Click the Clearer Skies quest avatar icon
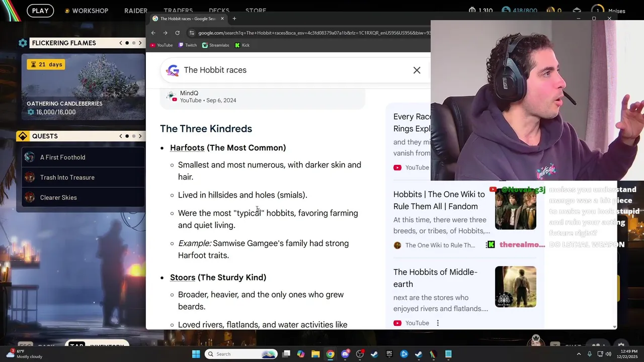Screen dimensions: 644x362 pyautogui.click(x=30, y=198)
